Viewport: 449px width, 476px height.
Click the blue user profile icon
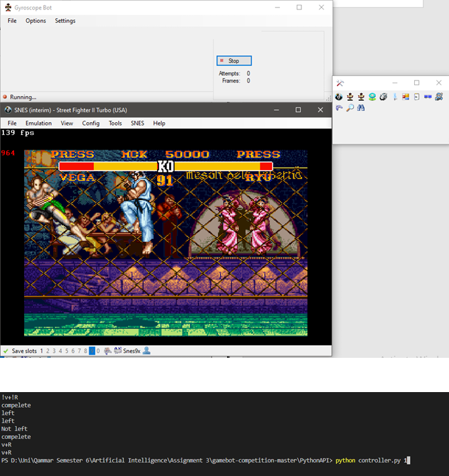click(x=146, y=350)
